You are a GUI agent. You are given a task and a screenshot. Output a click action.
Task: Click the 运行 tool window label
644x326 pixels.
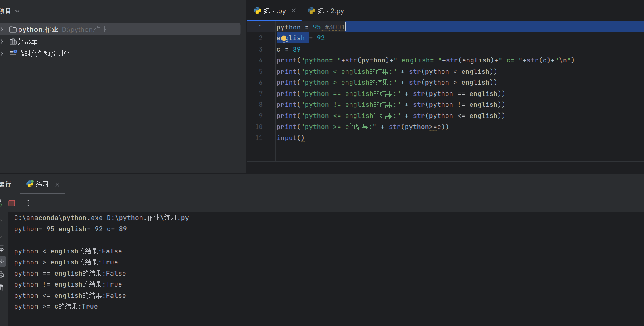coord(6,184)
